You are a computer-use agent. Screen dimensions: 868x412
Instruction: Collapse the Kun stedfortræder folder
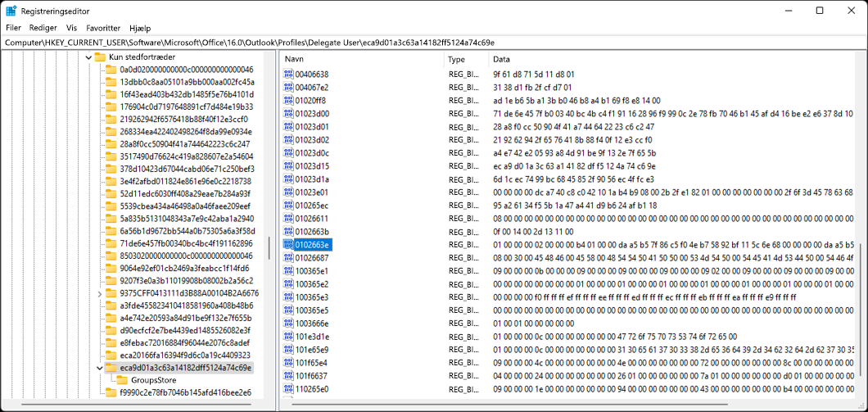[x=88, y=57]
